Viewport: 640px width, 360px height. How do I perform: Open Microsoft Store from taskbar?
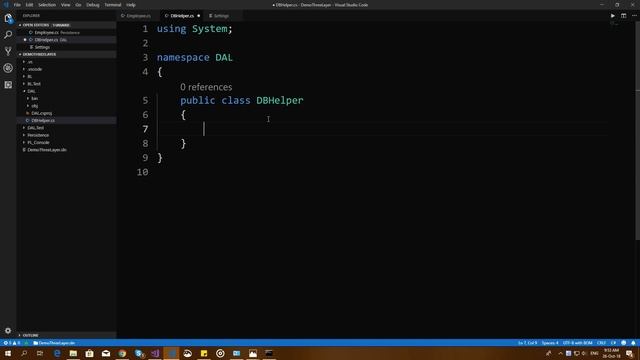pos(89,353)
